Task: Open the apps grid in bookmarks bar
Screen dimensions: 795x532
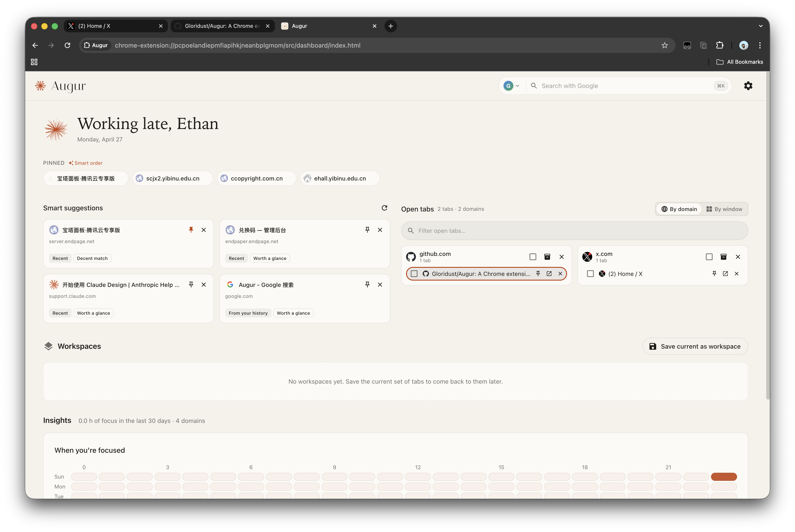Action: tap(34, 62)
